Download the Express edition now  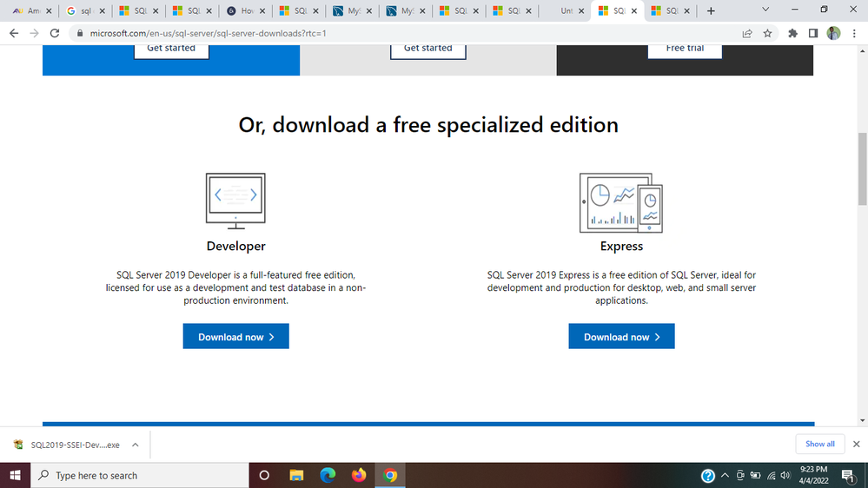621,336
